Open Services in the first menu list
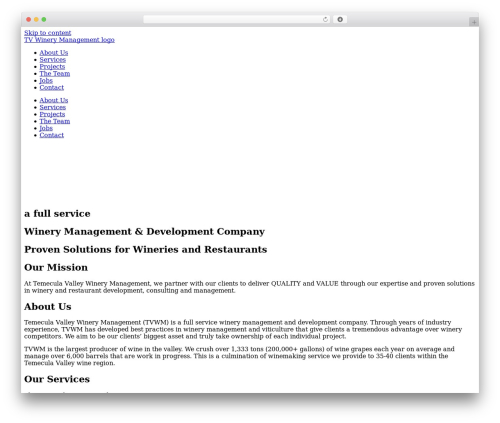 click(x=53, y=60)
